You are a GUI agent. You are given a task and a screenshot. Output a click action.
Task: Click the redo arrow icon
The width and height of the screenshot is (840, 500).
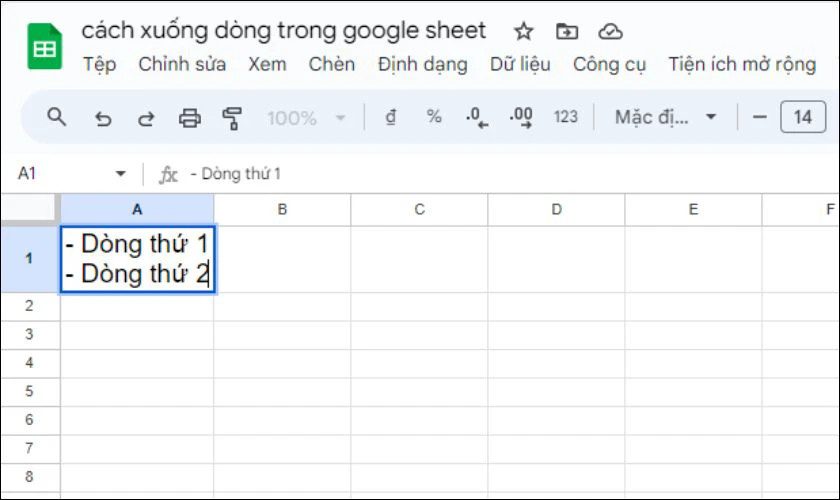point(146,118)
